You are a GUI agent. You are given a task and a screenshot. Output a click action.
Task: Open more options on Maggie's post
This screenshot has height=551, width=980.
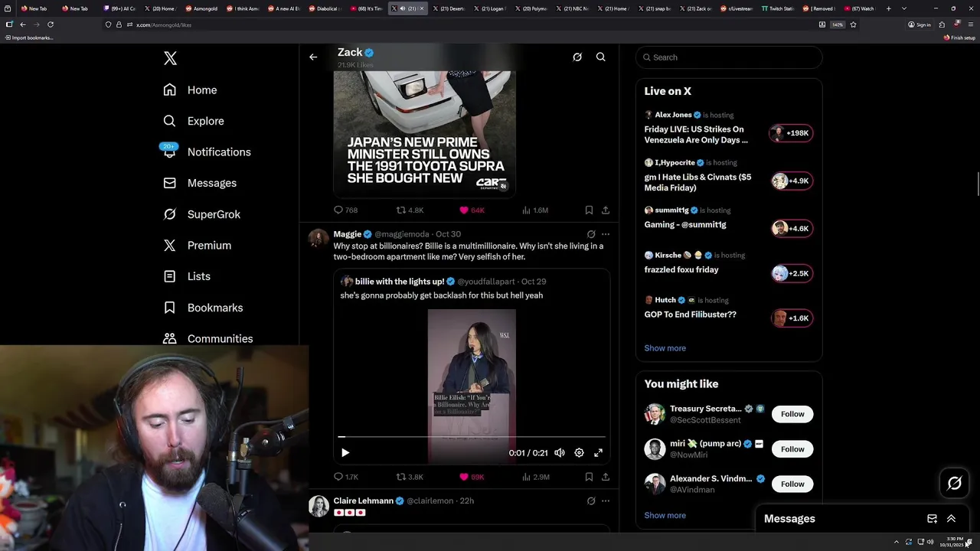click(606, 234)
